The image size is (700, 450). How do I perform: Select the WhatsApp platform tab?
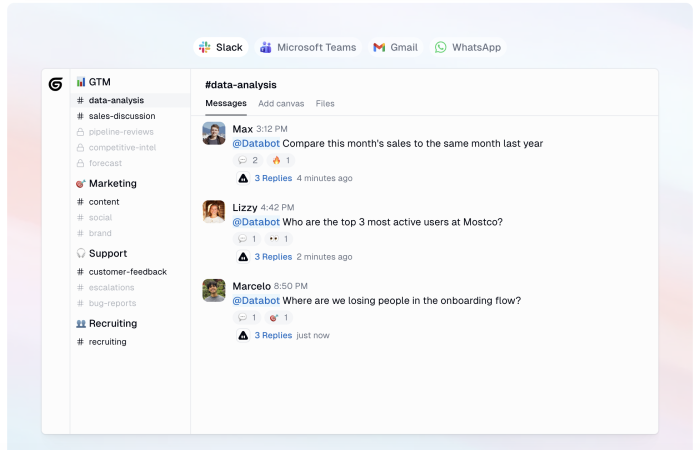point(467,47)
